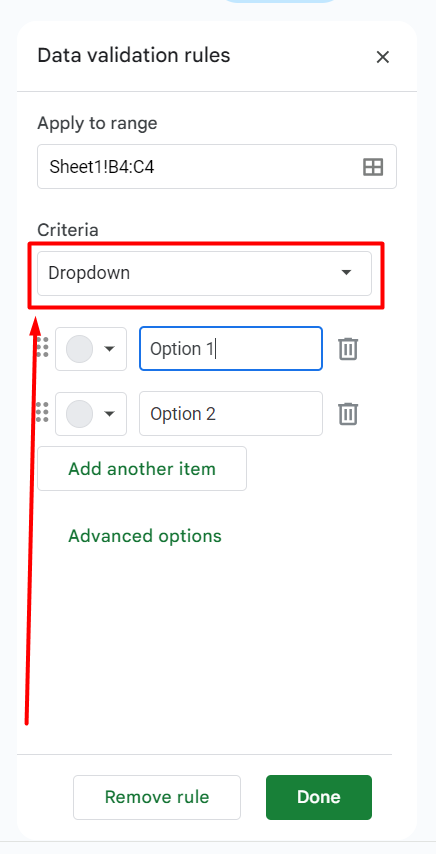Focus the Sheet1!B4:C4 range field
Image resolution: width=436 pixels, height=854 pixels.
(x=217, y=167)
